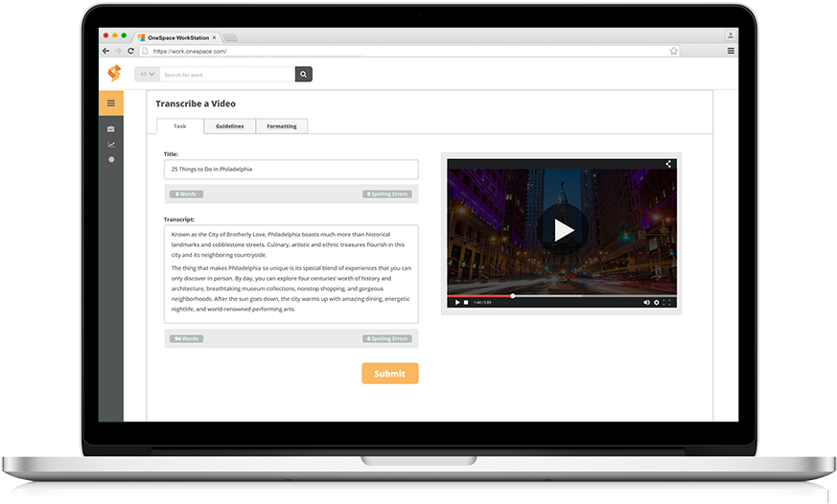Click the search magnifier button

click(x=303, y=74)
